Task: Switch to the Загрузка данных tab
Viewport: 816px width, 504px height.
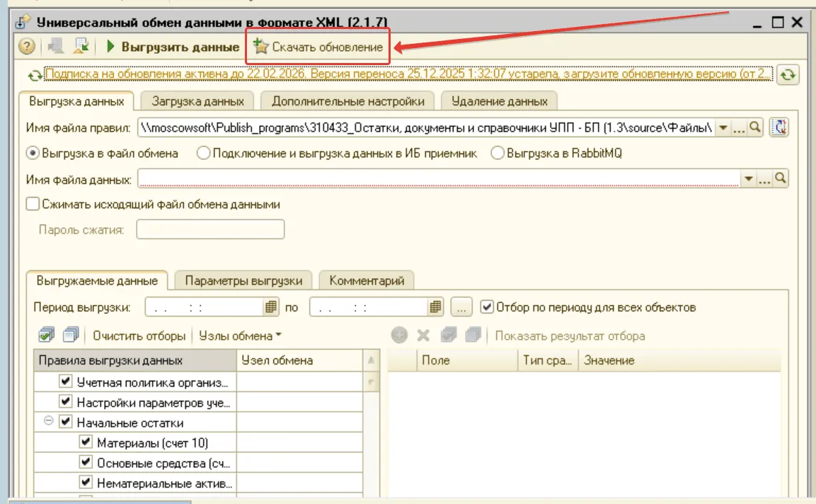Action: coord(197,101)
